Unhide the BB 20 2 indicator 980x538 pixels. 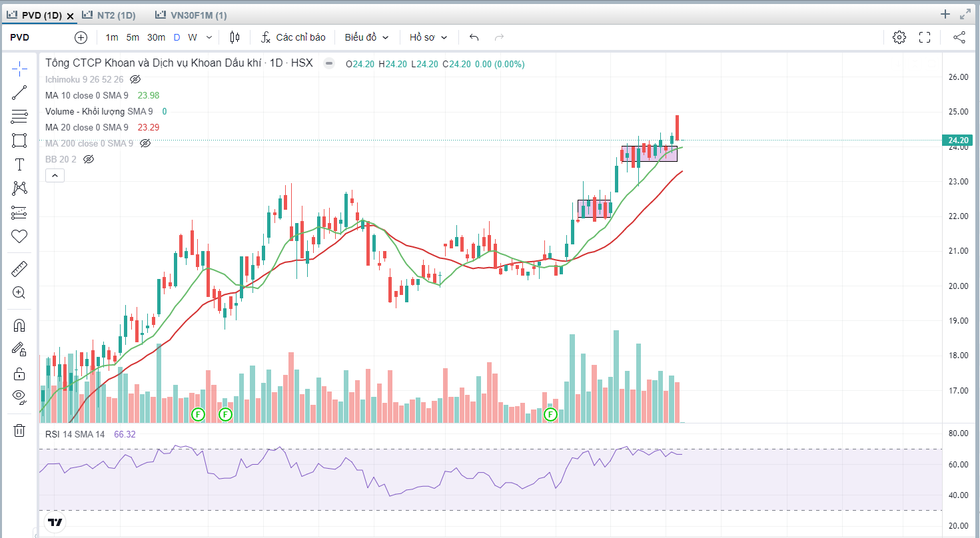pyautogui.click(x=89, y=159)
